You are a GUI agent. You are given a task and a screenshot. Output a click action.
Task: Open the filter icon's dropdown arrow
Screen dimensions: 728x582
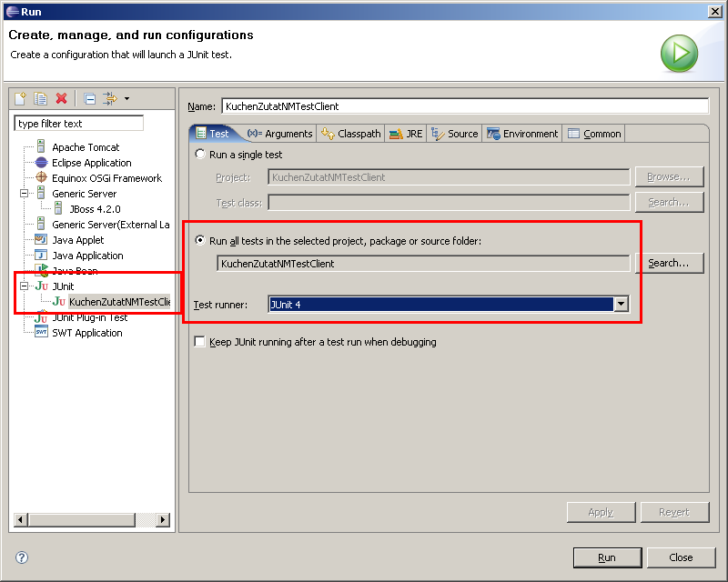(x=126, y=99)
